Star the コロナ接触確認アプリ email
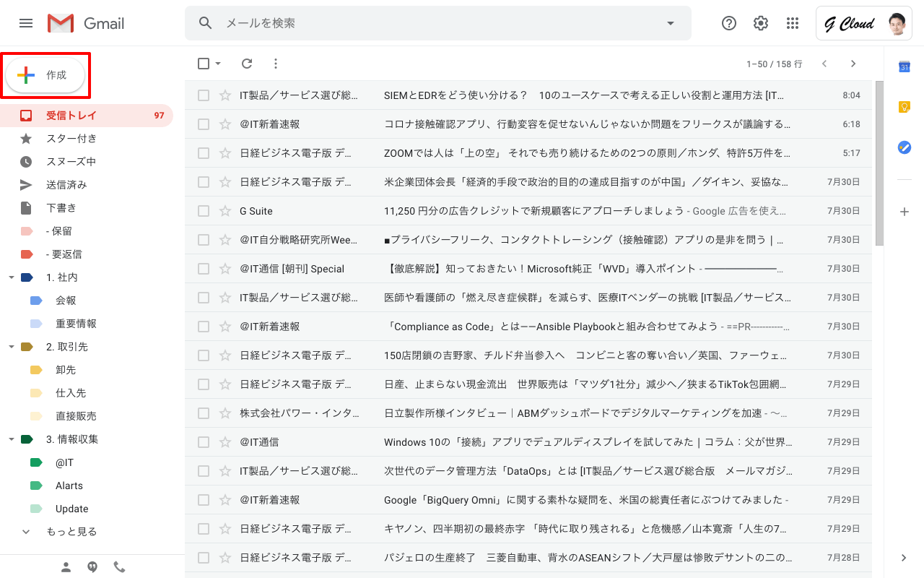 (x=225, y=124)
